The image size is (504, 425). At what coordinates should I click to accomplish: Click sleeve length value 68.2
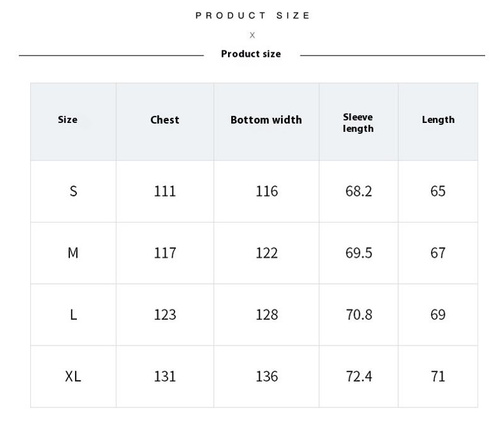(358, 191)
